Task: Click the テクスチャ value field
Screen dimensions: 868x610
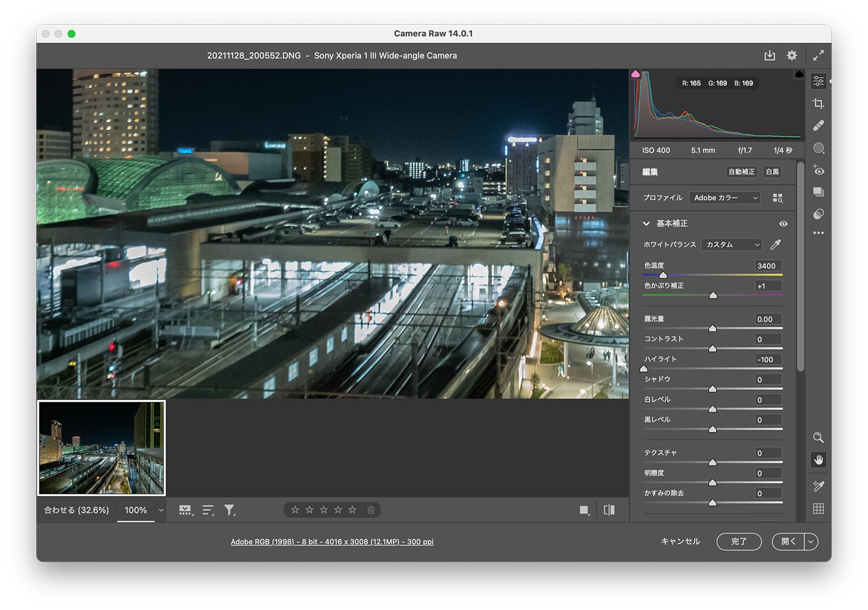Action: point(768,453)
